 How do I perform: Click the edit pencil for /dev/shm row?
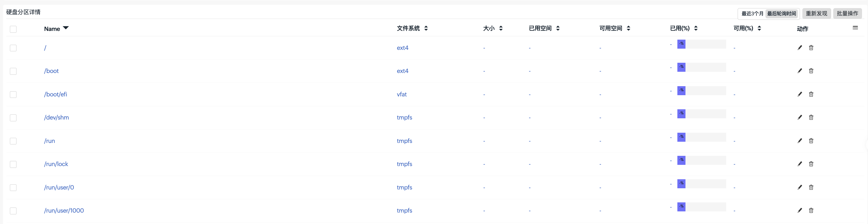click(800, 117)
